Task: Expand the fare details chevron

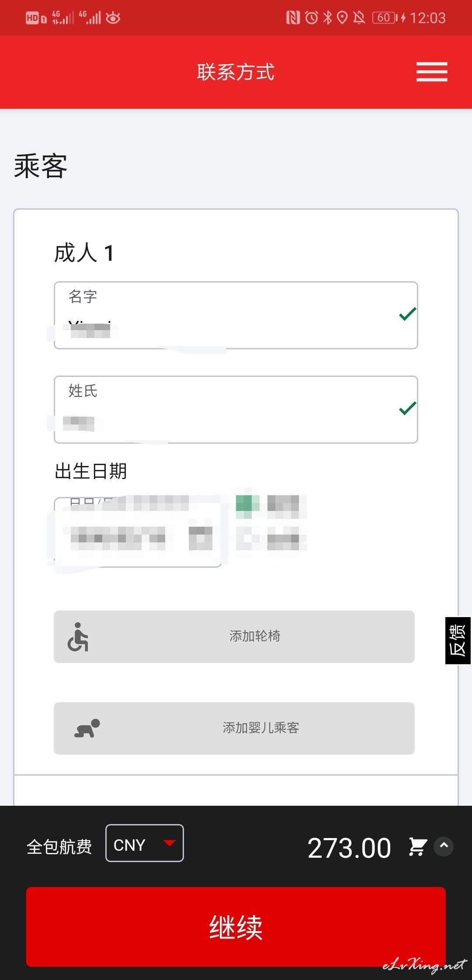Action: pos(444,846)
